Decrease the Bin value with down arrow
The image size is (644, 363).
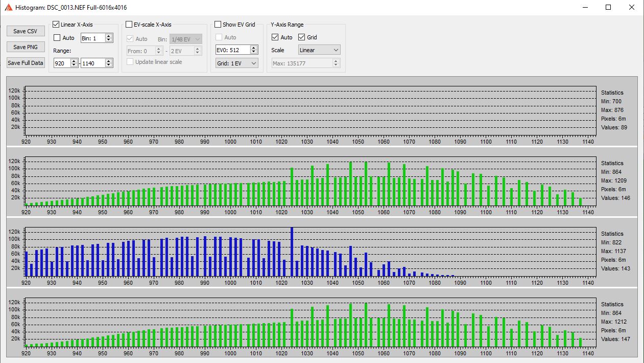(x=108, y=40)
